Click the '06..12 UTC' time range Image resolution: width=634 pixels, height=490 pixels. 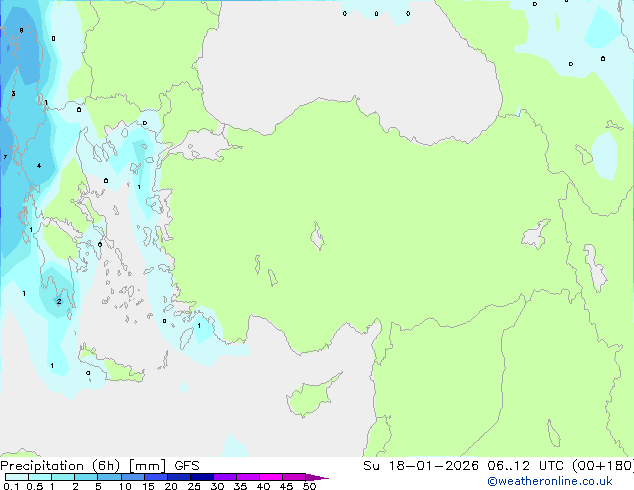[528, 466]
